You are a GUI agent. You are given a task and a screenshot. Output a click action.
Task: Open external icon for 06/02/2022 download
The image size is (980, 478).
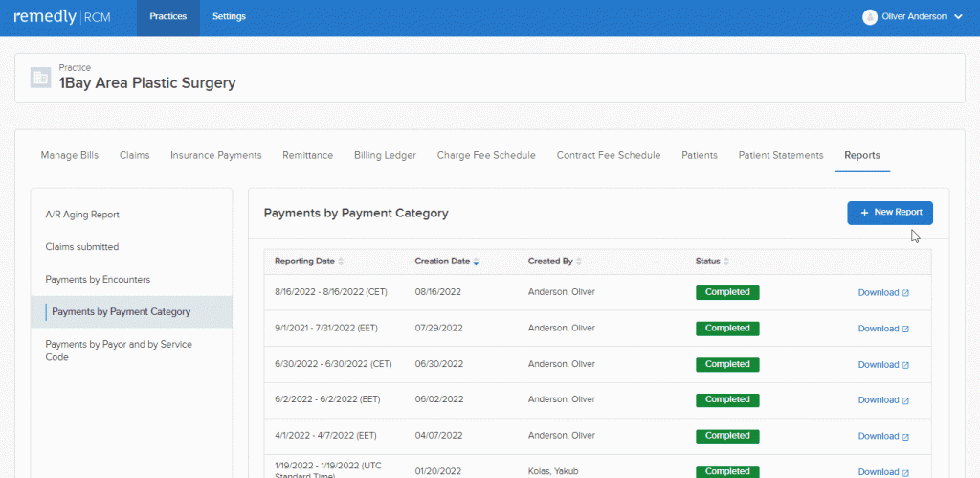905,400
